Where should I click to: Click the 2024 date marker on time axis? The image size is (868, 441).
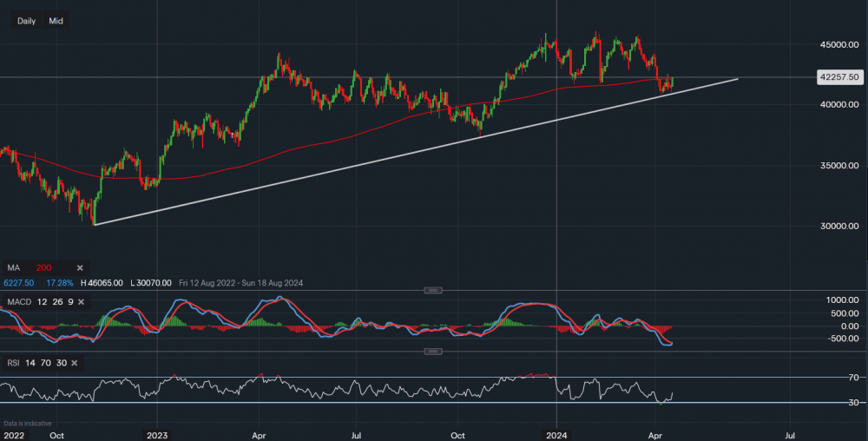tap(556, 433)
